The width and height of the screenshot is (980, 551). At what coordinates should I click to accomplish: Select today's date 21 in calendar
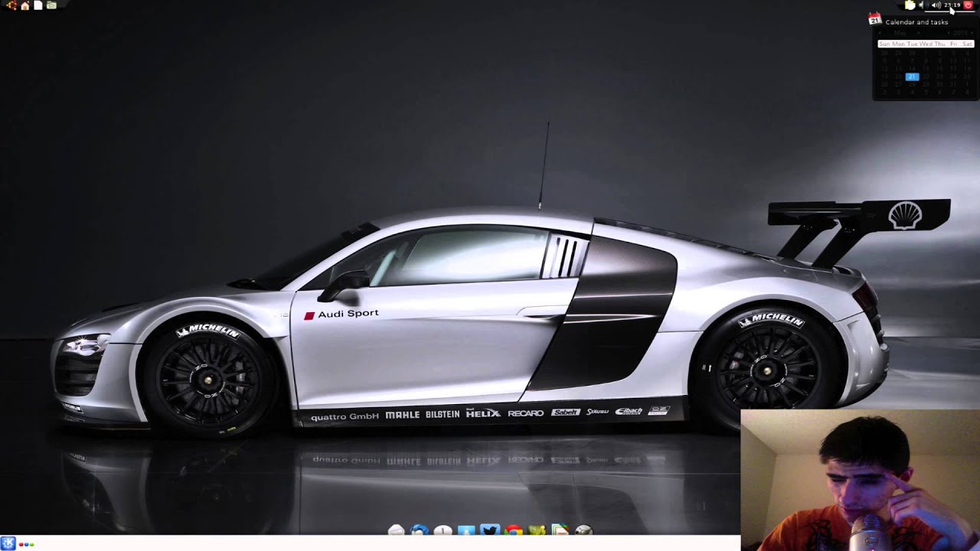912,77
